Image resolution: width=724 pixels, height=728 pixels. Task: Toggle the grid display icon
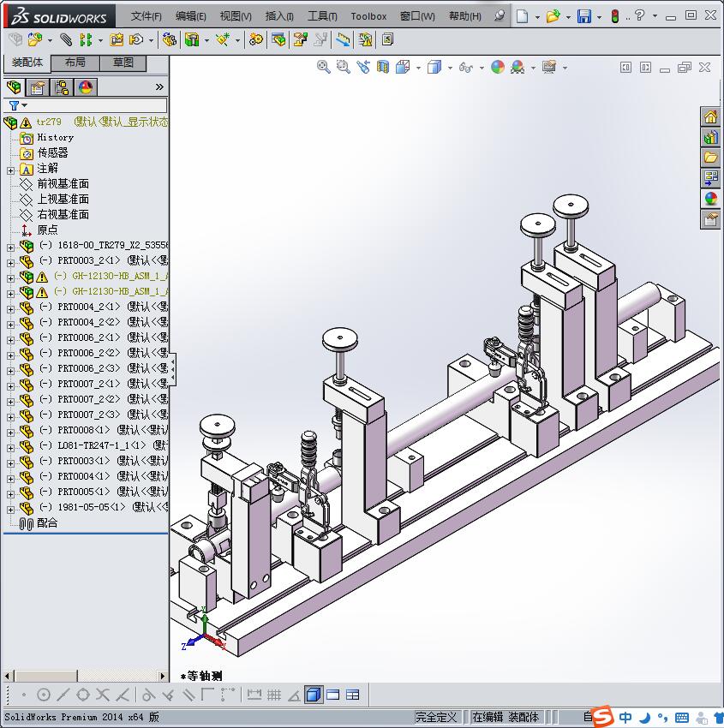(274, 695)
